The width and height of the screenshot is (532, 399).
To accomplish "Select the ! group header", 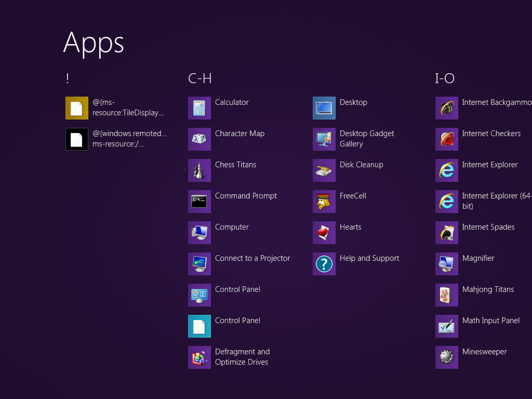I will (x=68, y=78).
